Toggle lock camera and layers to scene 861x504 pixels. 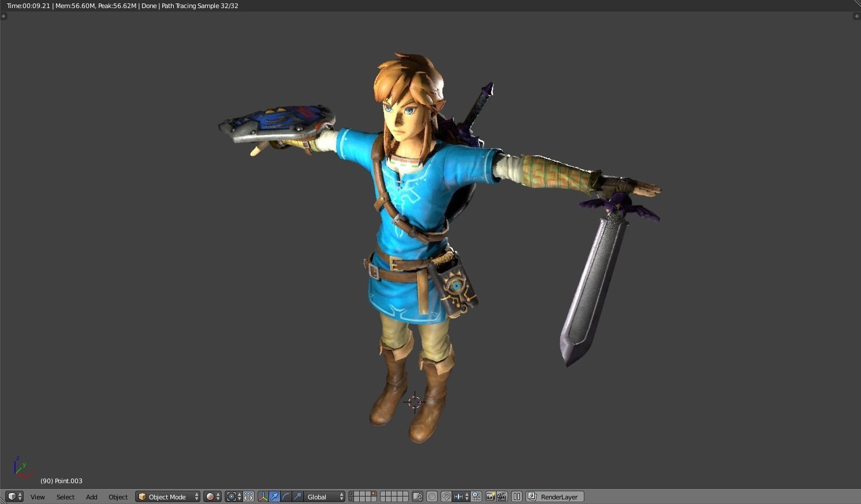click(418, 496)
